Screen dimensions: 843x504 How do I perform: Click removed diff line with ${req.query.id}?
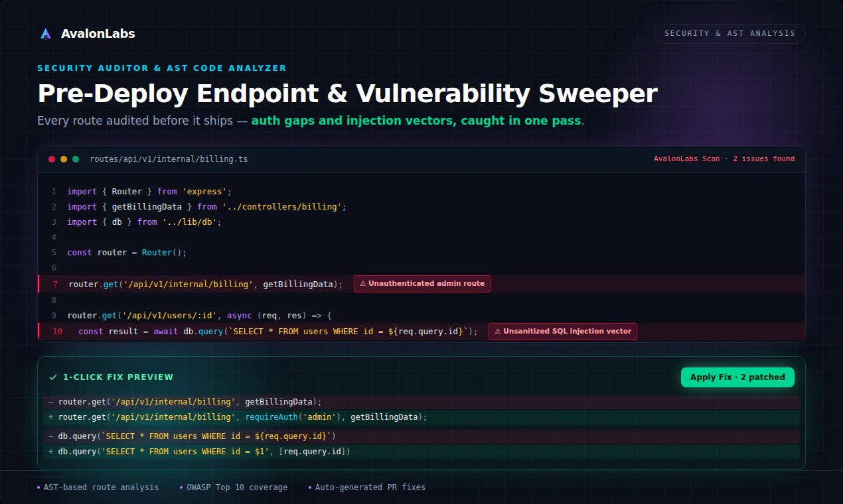tap(421, 436)
